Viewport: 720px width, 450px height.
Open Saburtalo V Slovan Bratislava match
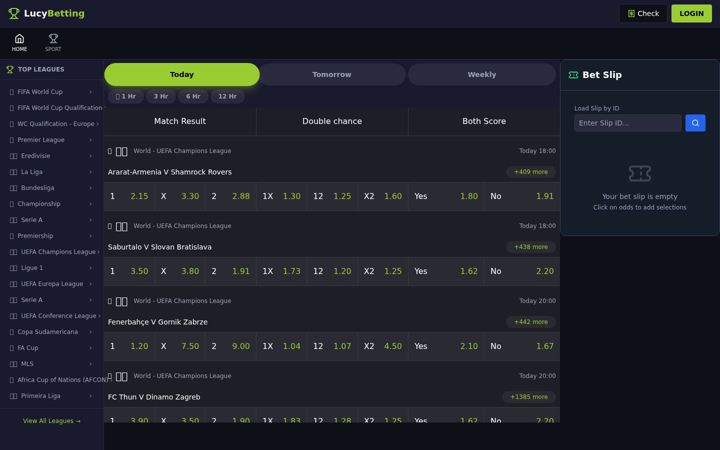coord(160,247)
